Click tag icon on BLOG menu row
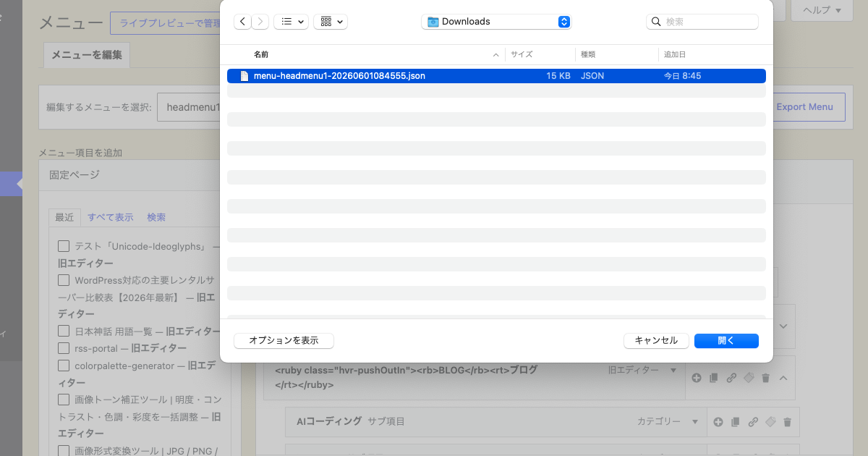Image resolution: width=868 pixels, height=456 pixels. click(x=749, y=378)
